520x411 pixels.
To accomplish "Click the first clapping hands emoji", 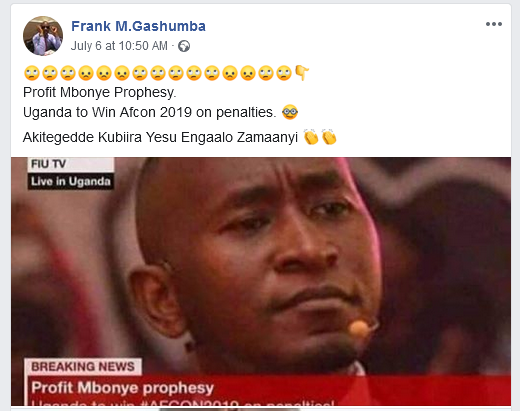I will click(311, 137).
